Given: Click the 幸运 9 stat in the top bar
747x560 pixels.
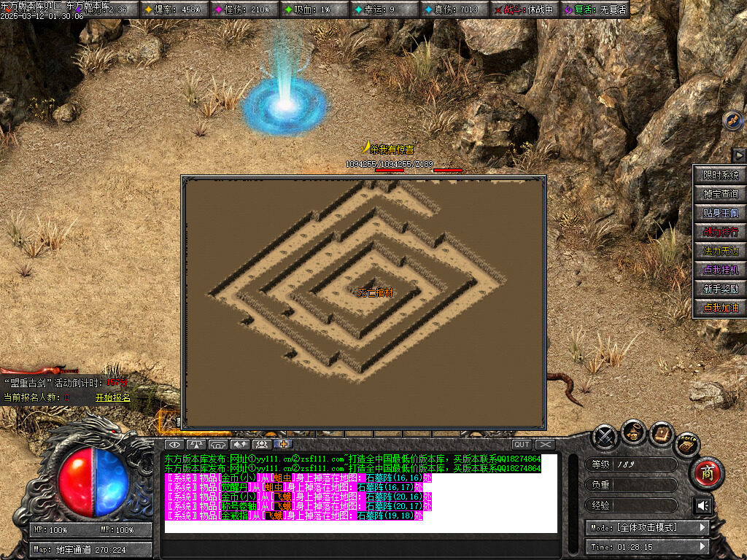Looking at the screenshot, I should click(x=384, y=9).
